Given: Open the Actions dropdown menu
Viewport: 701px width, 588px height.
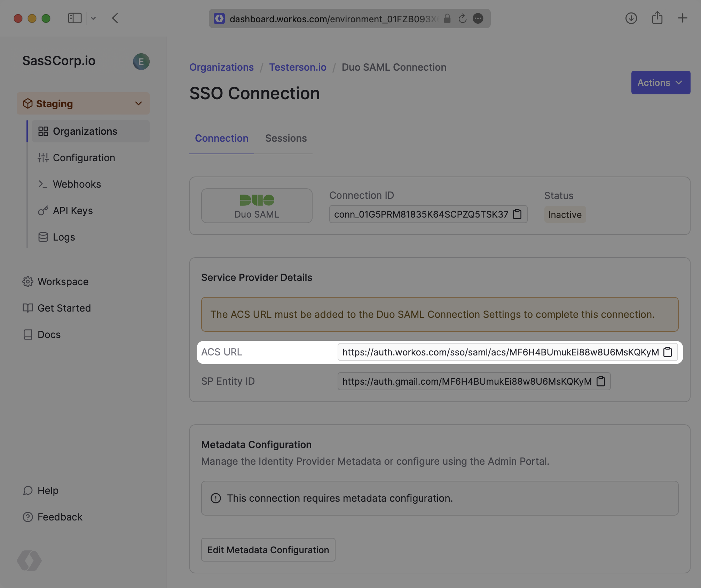Looking at the screenshot, I should point(660,83).
